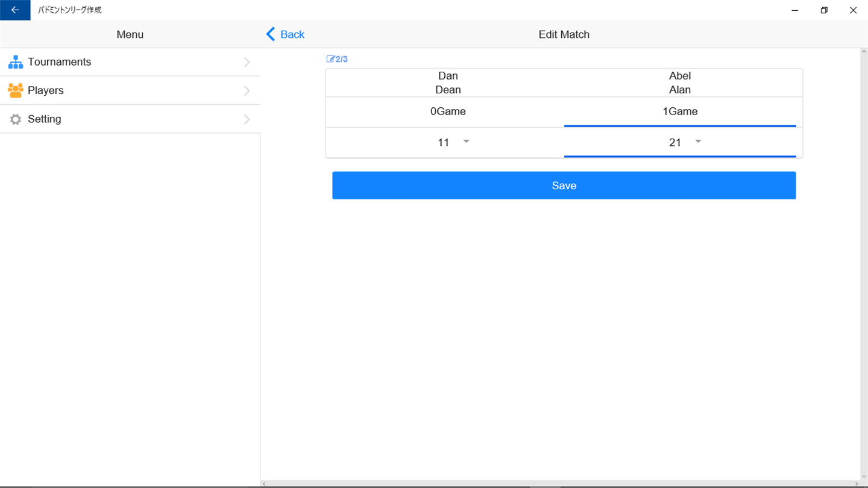Click the Players group icon
The width and height of the screenshot is (868, 488).
(x=16, y=90)
